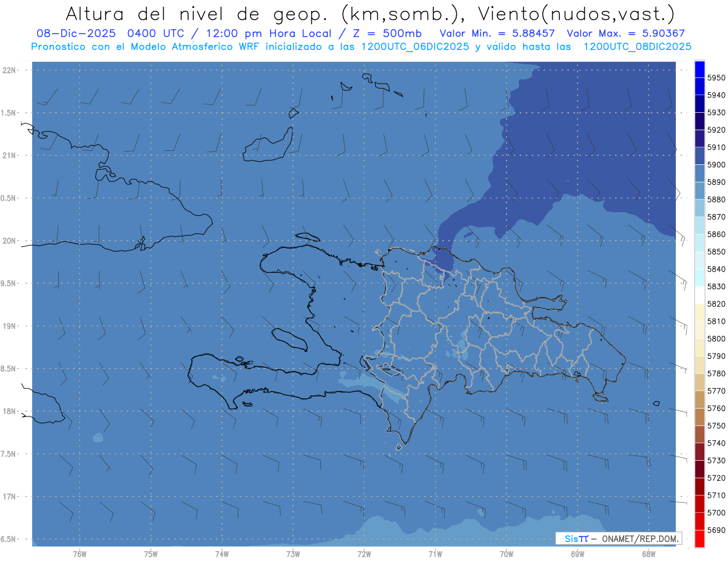Click the '17N' latitude label
The image size is (728, 562).
8,497
